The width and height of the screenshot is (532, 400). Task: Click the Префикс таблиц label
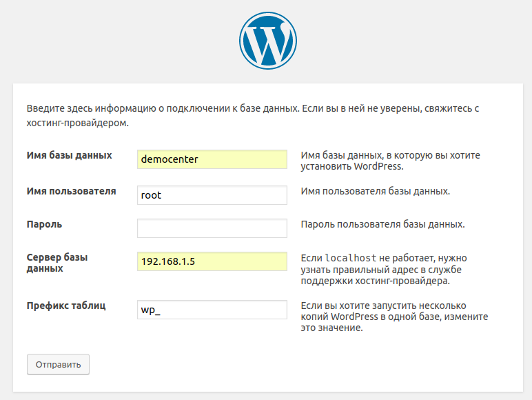pyautogui.click(x=66, y=306)
